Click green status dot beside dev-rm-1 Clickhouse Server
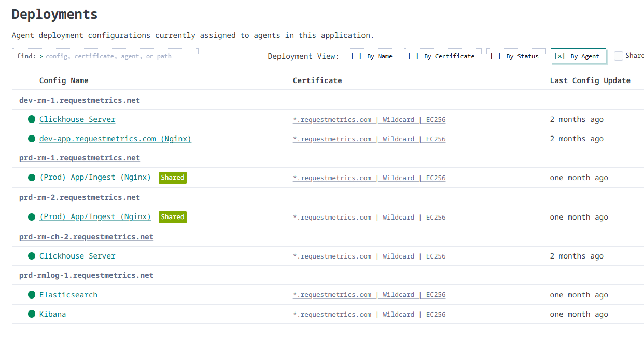 point(32,119)
